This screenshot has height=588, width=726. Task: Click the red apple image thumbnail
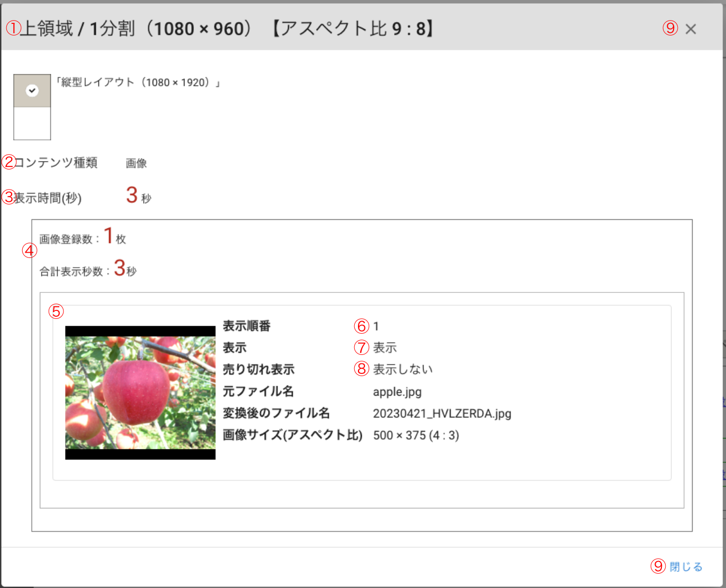[140, 393]
